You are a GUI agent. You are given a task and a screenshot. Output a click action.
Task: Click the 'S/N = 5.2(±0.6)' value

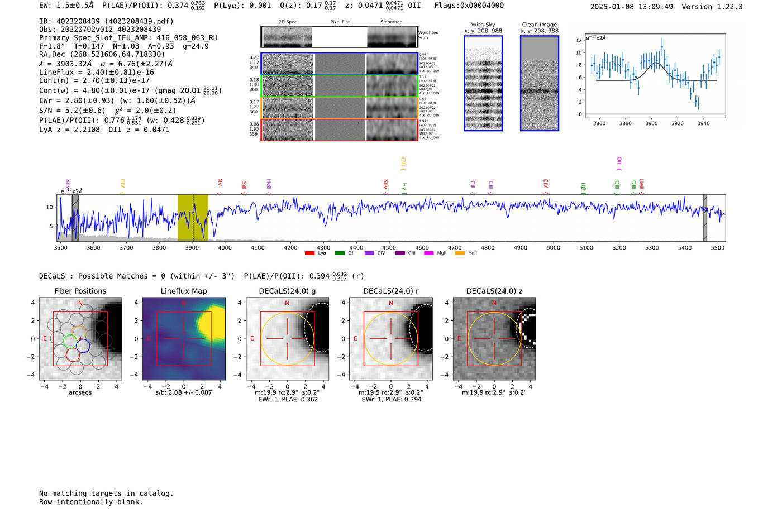point(72,111)
